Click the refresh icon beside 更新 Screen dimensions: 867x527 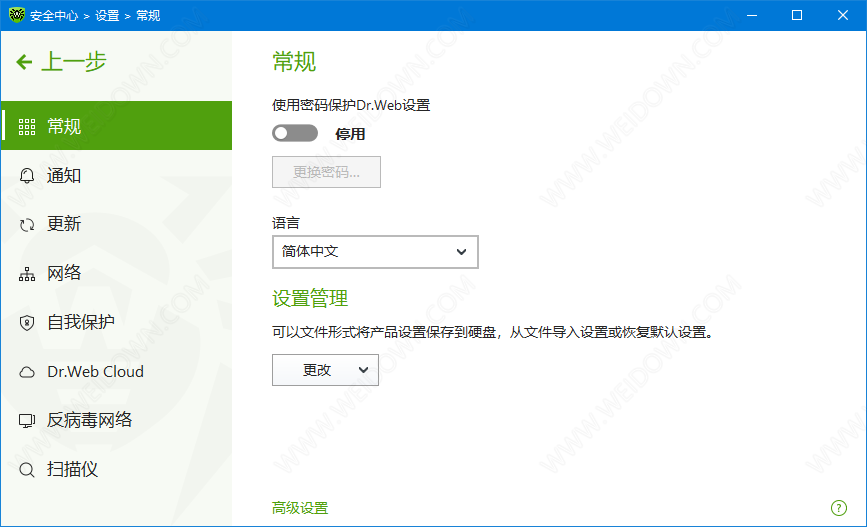(27, 225)
